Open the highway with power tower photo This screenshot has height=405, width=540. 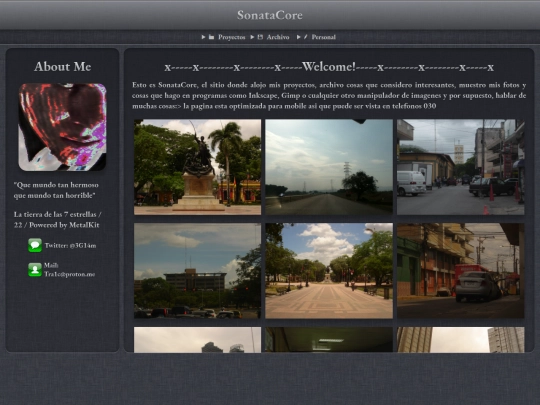pyautogui.click(x=329, y=167)
